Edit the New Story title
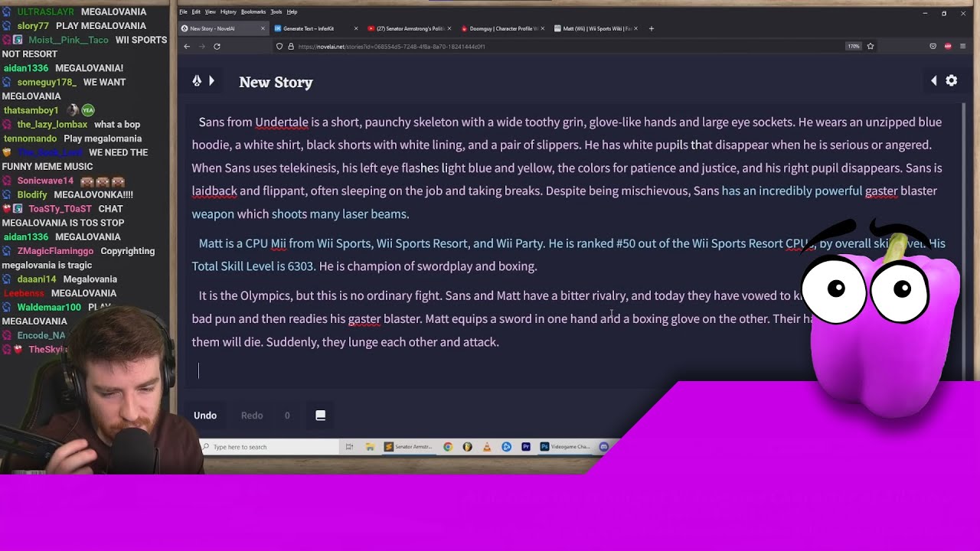Viewport: 980px width, 551px height. click(276, 82)
